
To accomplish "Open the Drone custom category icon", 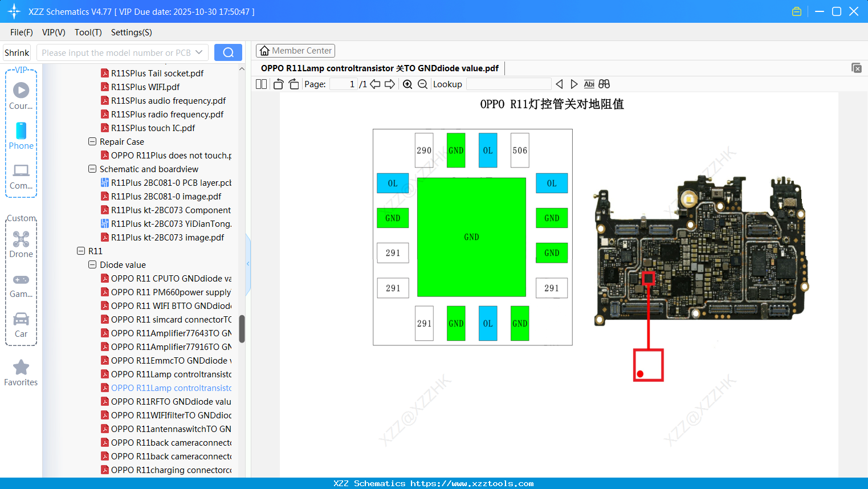I will tap(21, 239).
